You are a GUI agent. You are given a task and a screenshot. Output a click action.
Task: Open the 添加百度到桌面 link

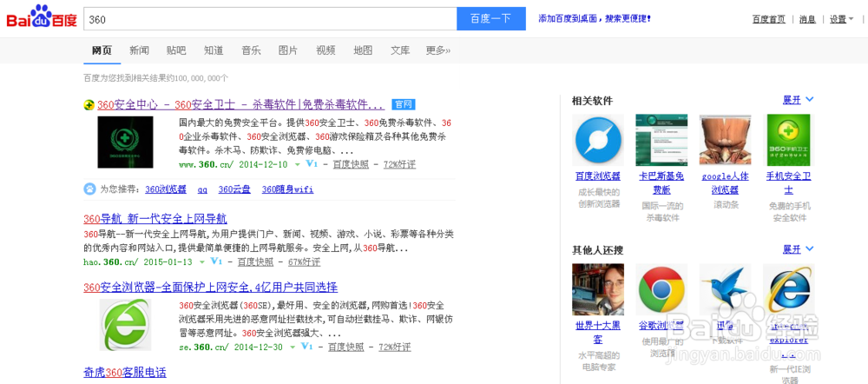[595, 19]
